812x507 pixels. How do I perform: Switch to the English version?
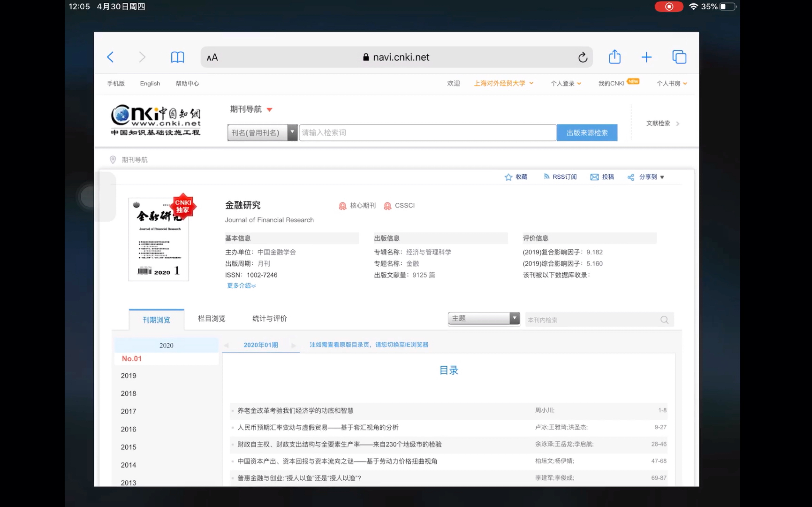(150, 84)
